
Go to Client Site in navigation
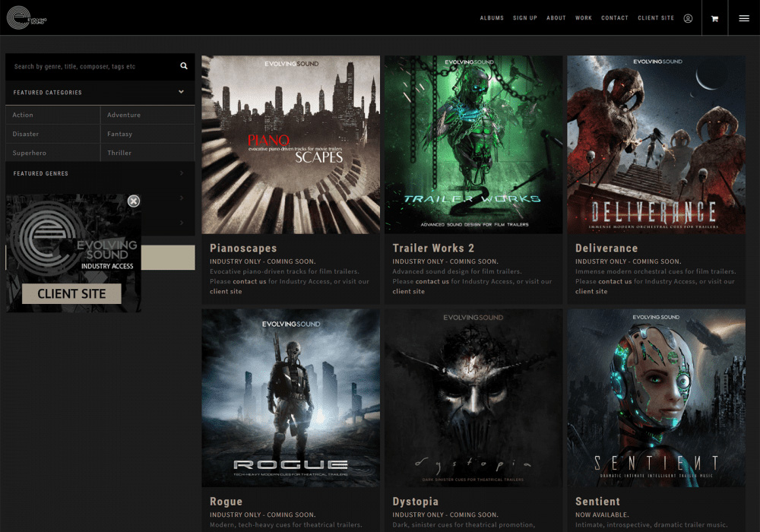[x=656, y=18]
